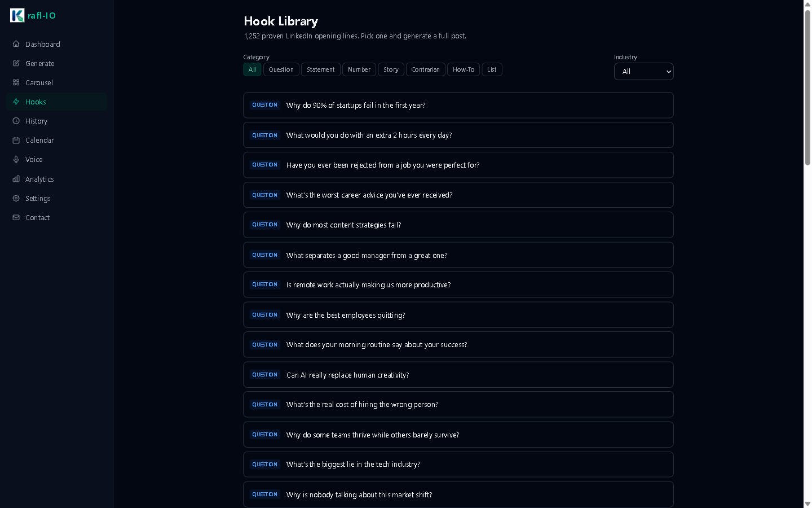Pick hook about worst career advice
This screenshot has width=812, height=508.
pyautogui.click(x=458, y=195)
